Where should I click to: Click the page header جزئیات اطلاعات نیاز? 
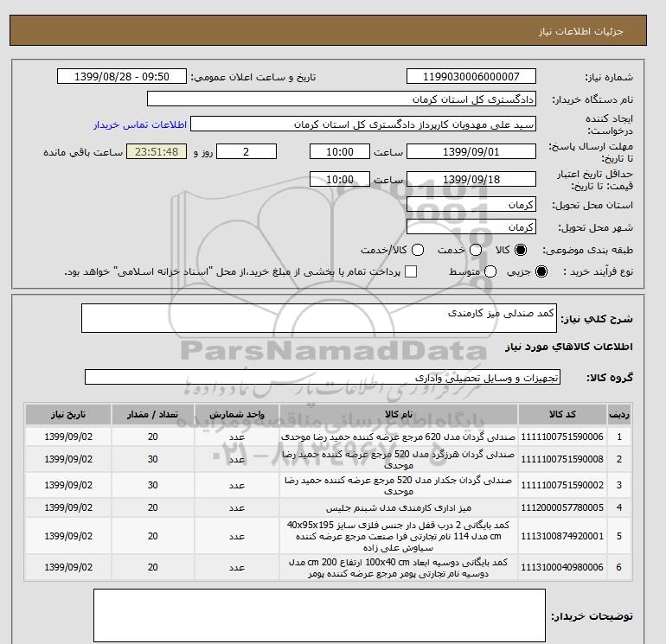pyautogui.click(x=580, y=31)
